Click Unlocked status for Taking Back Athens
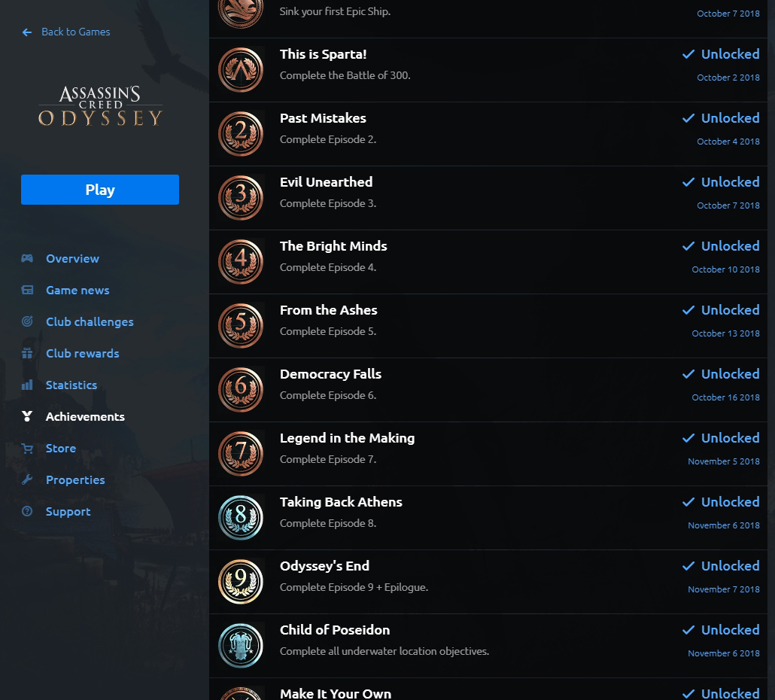Viewport: 775px width, 700px height. 730,502
